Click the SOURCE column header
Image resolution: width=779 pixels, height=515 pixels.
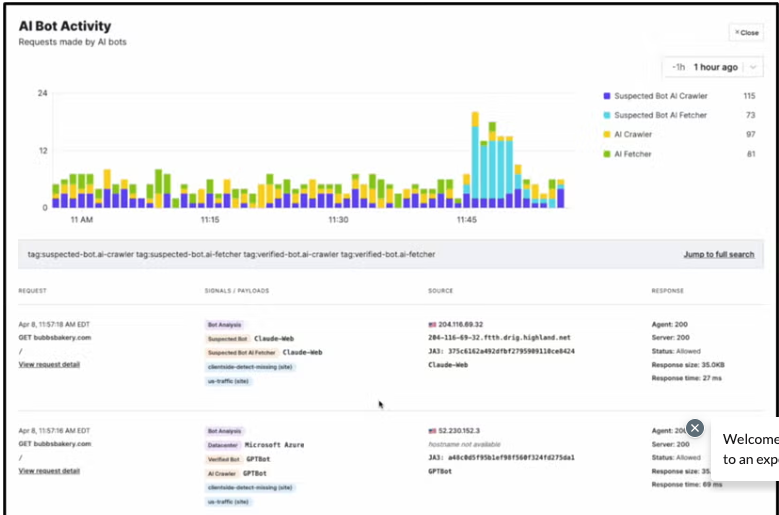[441, 291]
